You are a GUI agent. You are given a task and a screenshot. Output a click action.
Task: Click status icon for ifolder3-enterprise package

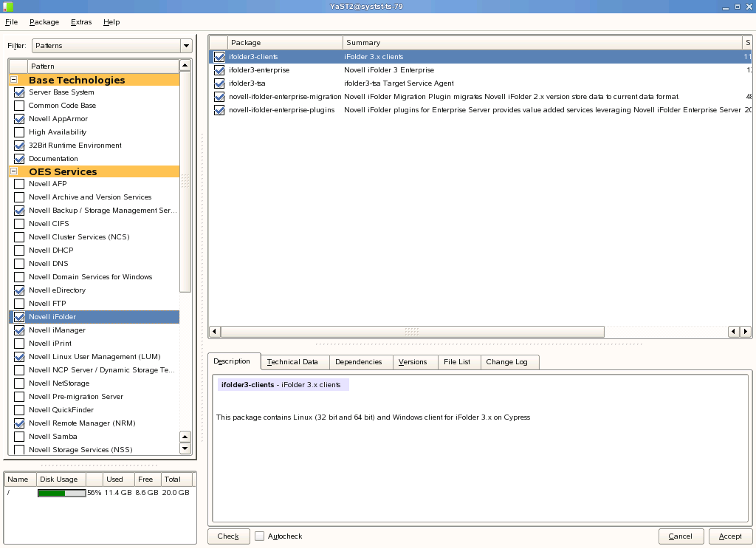(x=219, y=70)
